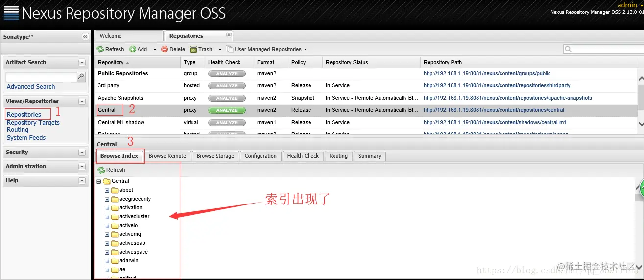This screenshot has width=644, height=280.
Task: Open the Routing sidebar link
Action: [x=18, y=130]
